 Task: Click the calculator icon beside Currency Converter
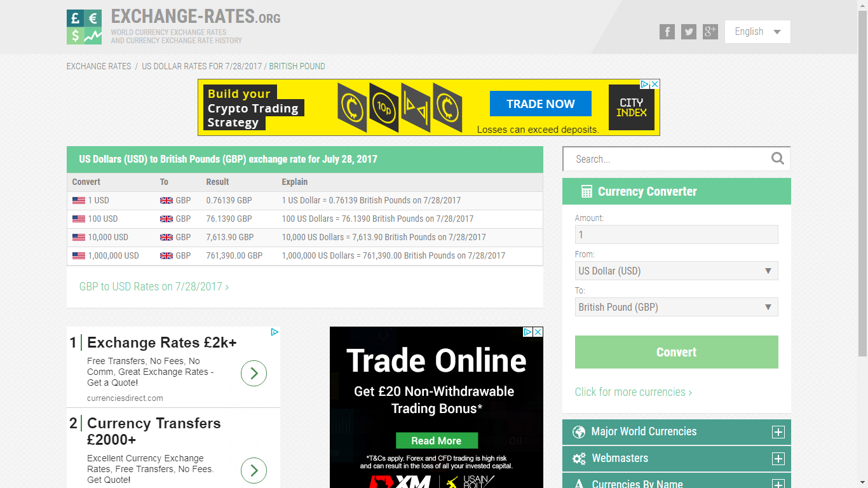point(587,191)
